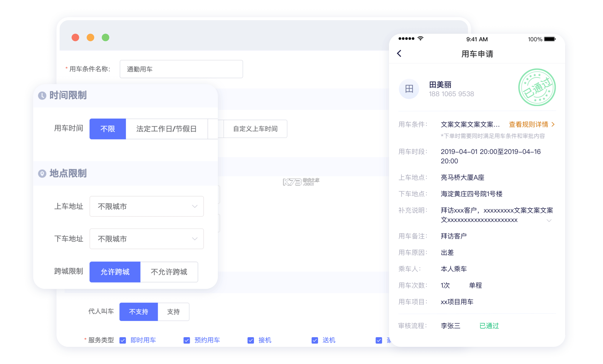Click reviewer name 李张三

tap(450, 326)
